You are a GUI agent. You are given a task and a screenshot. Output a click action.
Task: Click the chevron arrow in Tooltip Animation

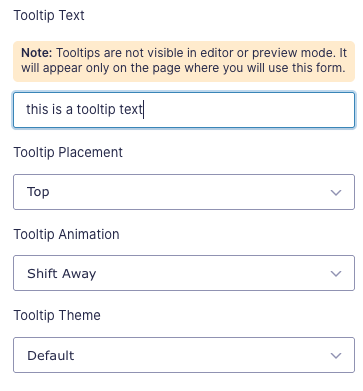pyautogui.click(x=336, y=274)
